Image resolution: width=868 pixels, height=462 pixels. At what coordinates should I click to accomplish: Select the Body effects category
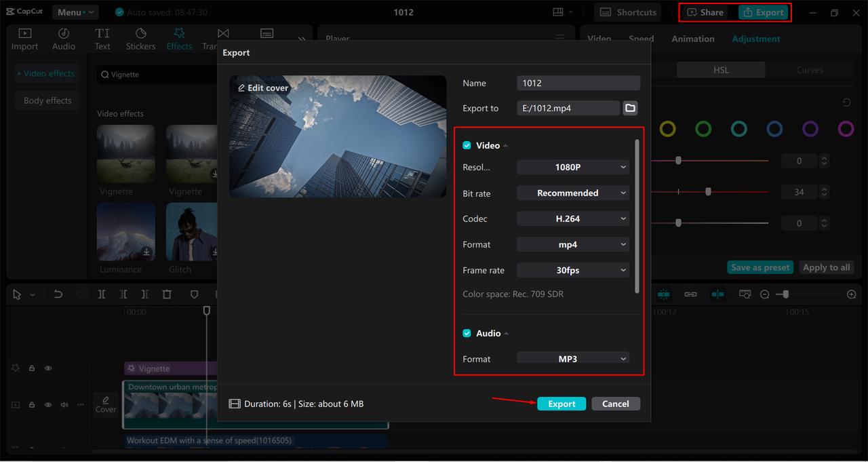[46, 100]
